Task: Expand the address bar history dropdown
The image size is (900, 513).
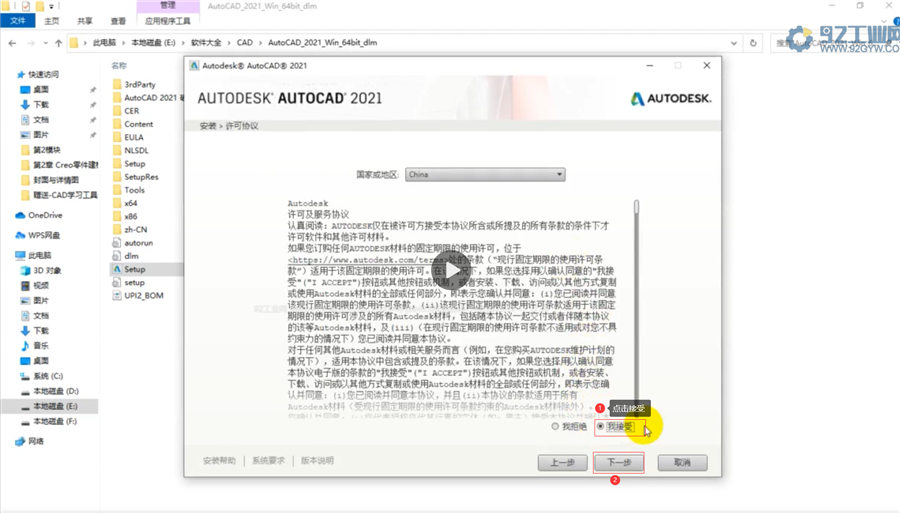Action: (734, 43)
